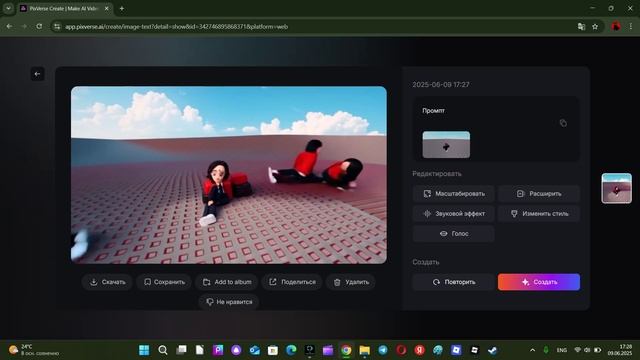
Task: Select the video thumbnail in the right sidebar
Action: [616, 188]
